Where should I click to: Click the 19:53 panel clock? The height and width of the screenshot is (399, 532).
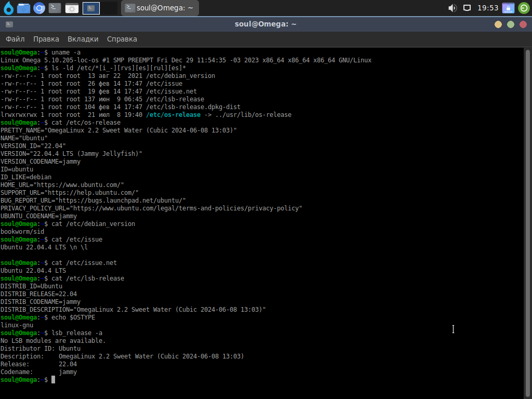(x=488, y=8)
